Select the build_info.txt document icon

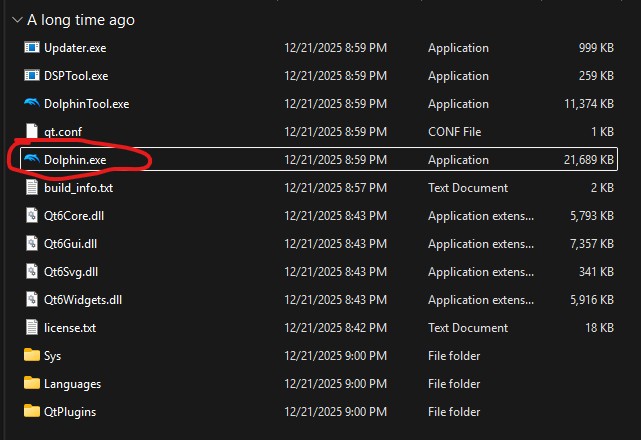coord(31,188)
